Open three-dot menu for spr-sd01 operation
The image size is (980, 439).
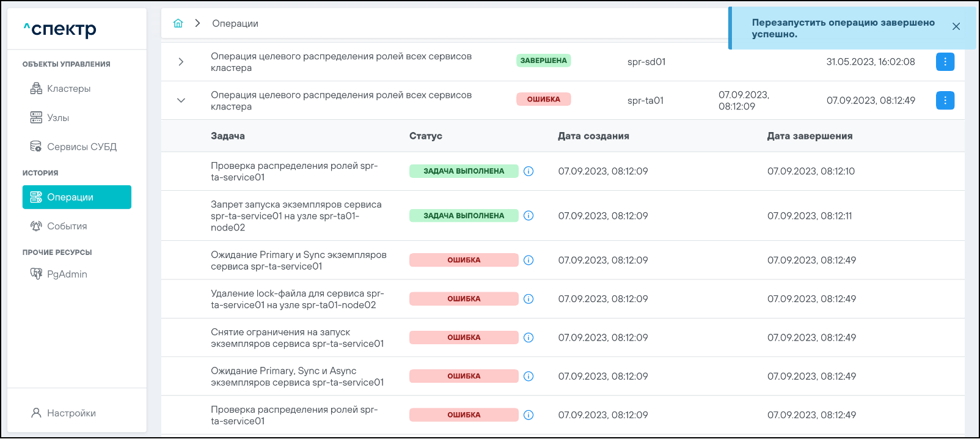coord(945,62)
